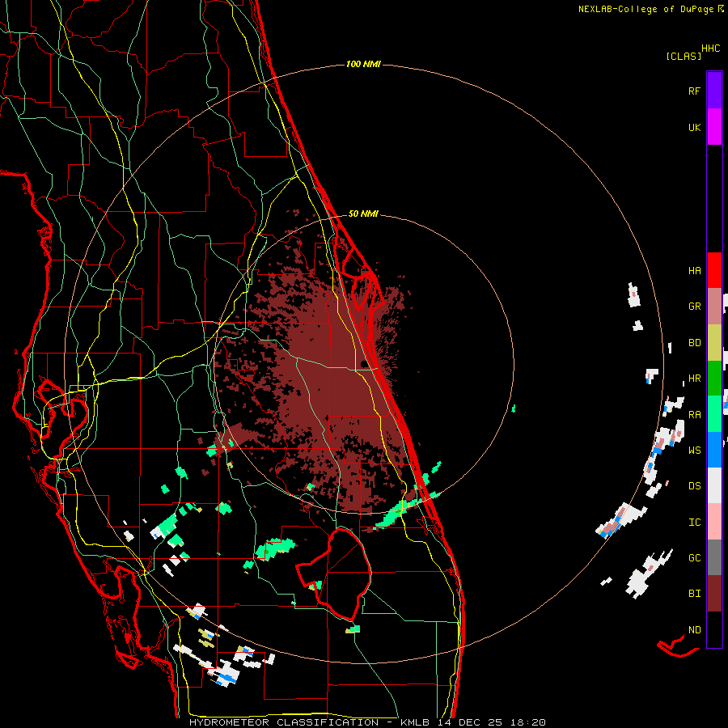728x728 pixels.
Task: Click the DS legend label
Action: tap(694, 486)
